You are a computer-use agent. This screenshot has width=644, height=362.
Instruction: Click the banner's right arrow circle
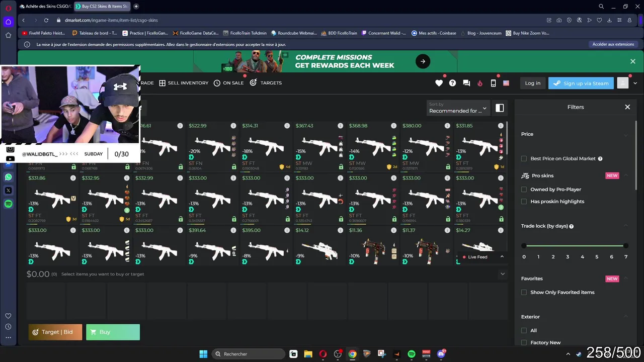pos(423,61)
